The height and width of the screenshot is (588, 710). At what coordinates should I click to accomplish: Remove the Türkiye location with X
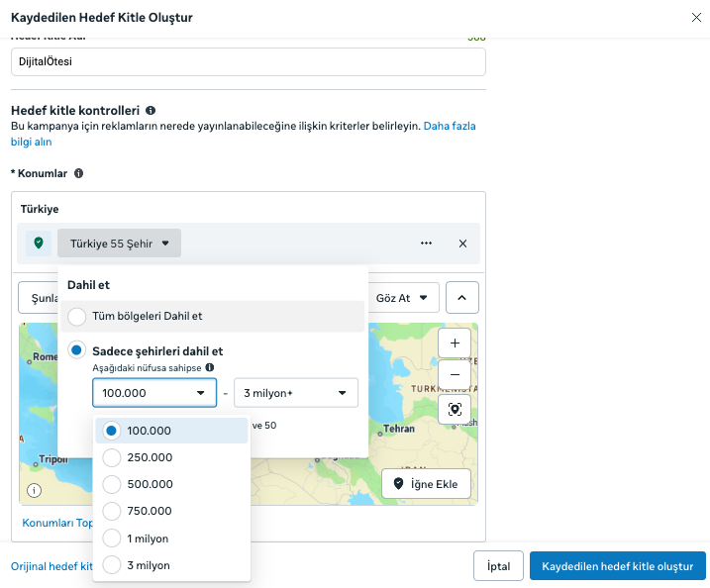click(462, 244)
